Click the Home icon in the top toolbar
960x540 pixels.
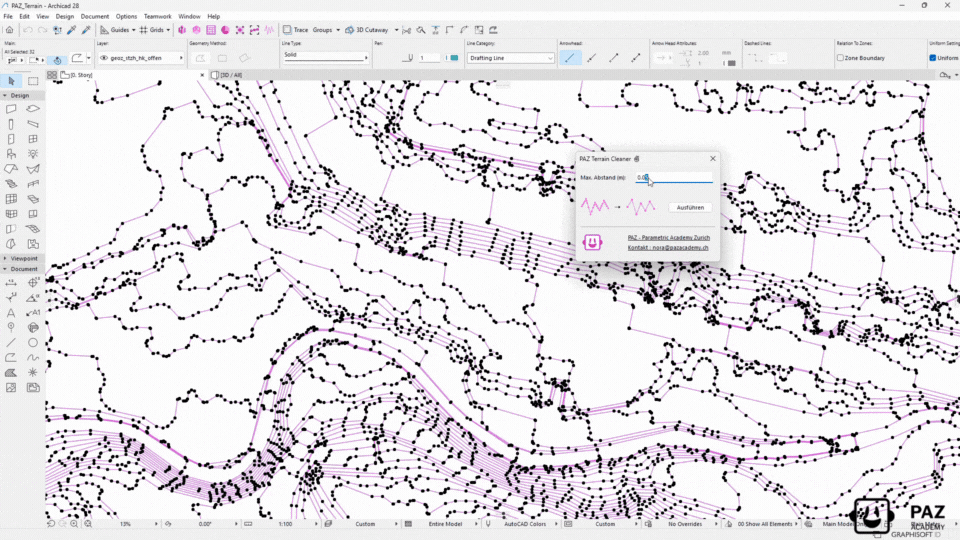pyautogui.click(x=10, y=29)
